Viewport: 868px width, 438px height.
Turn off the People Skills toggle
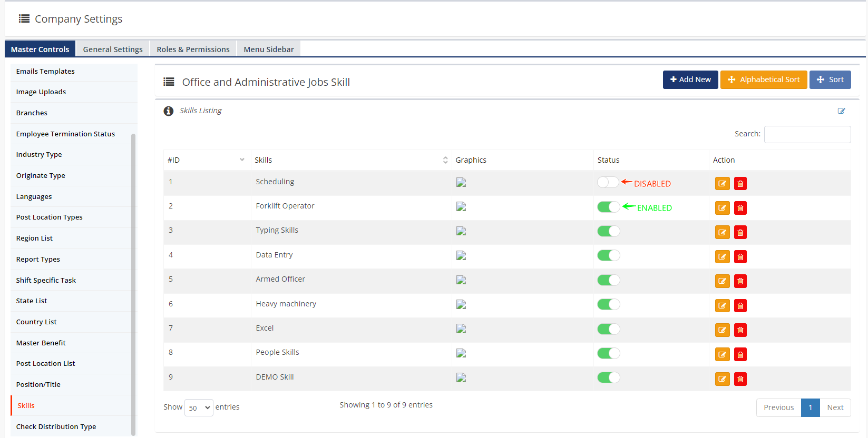[608, 353]
